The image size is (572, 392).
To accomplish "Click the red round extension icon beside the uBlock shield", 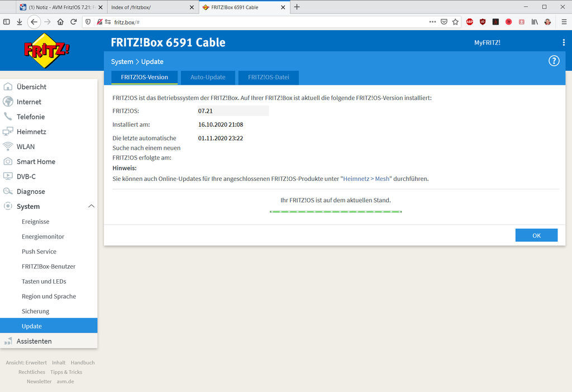I will [508, 22].
